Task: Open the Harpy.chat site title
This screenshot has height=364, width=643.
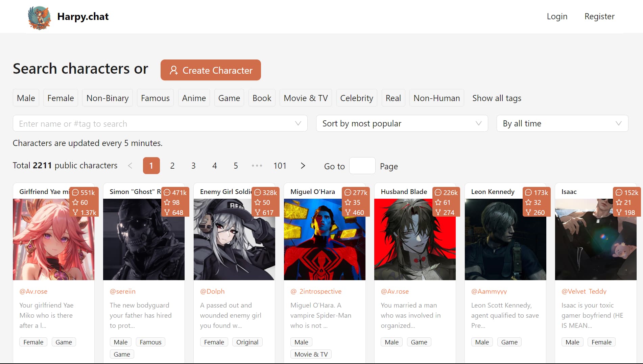Action: pos(83,17)
